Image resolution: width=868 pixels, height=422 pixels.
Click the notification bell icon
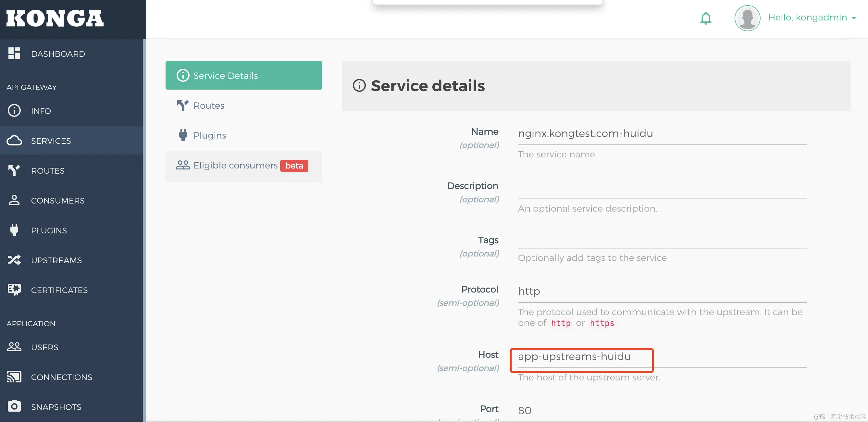(706, 18)
